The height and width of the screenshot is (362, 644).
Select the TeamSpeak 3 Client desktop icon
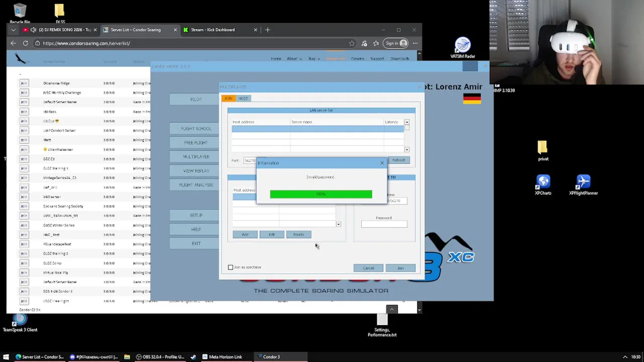[20, 322]
